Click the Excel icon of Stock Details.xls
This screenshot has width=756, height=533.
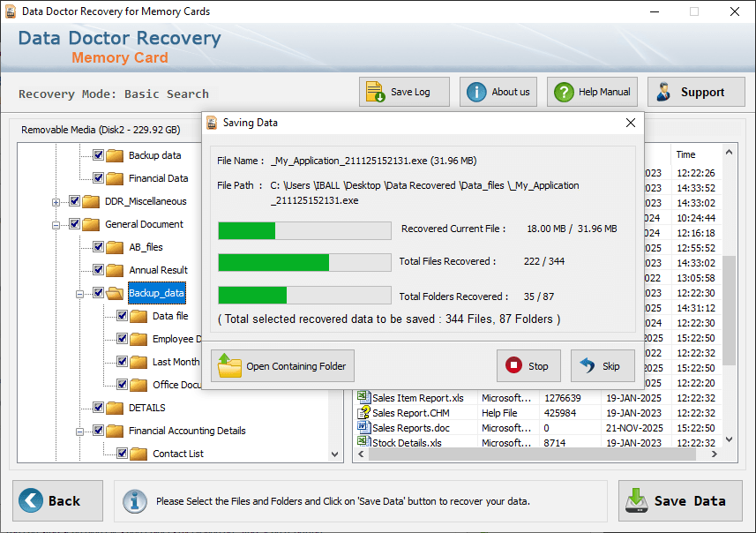363,441
